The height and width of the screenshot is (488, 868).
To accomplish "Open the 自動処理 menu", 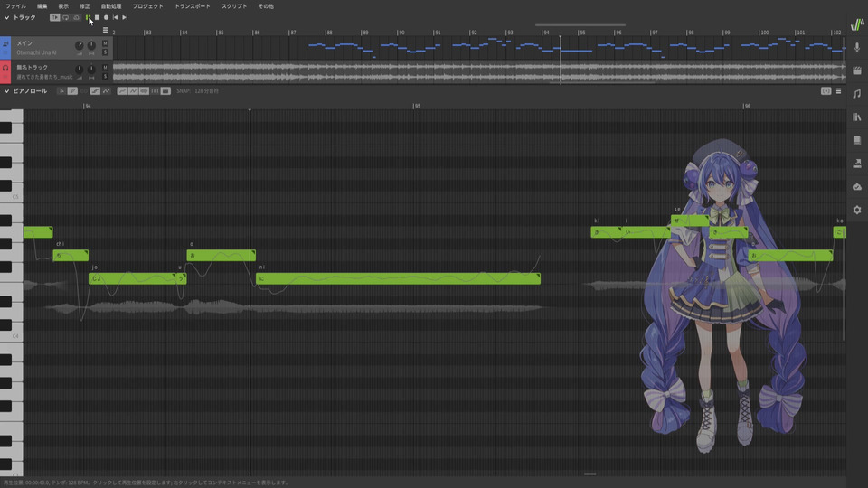I will click(110, 6).
